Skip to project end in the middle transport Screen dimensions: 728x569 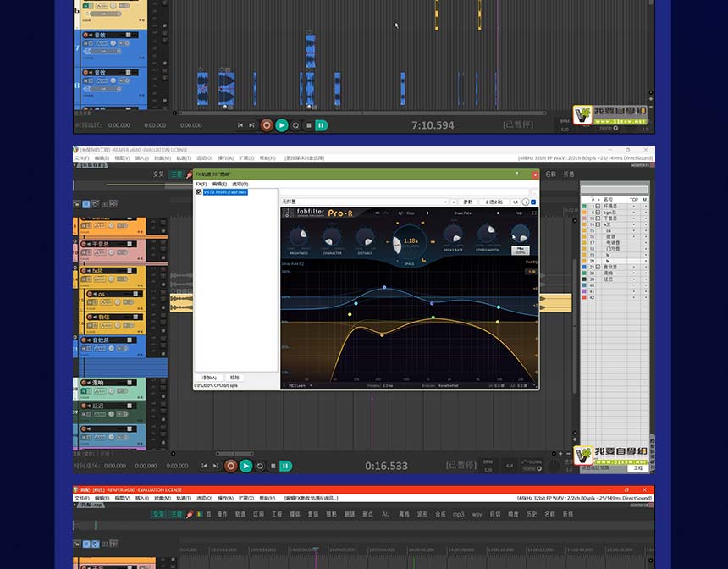pyautogui.click(x=215, y=466)
